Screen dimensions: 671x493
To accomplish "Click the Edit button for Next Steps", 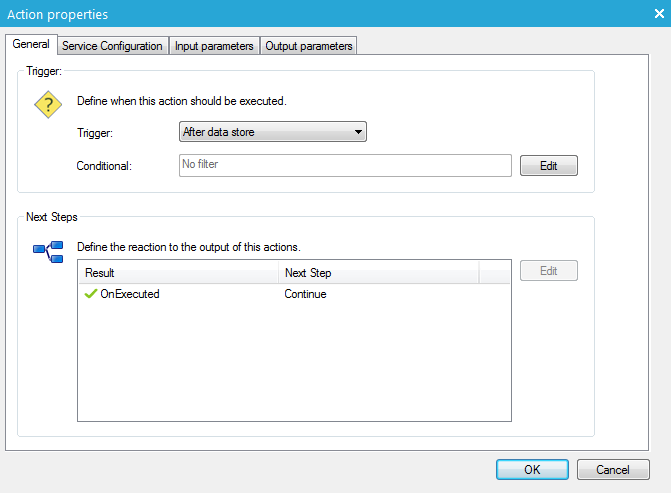I will (x=549, y=271).
